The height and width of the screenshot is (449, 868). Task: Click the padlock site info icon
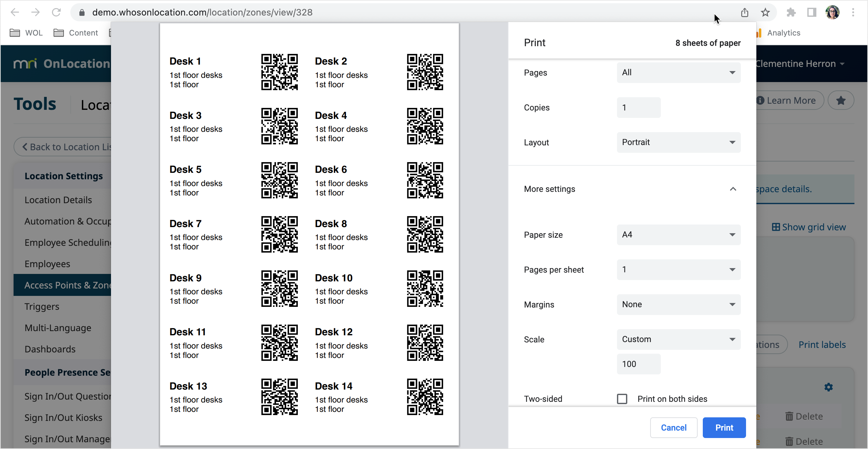[82, 13]
